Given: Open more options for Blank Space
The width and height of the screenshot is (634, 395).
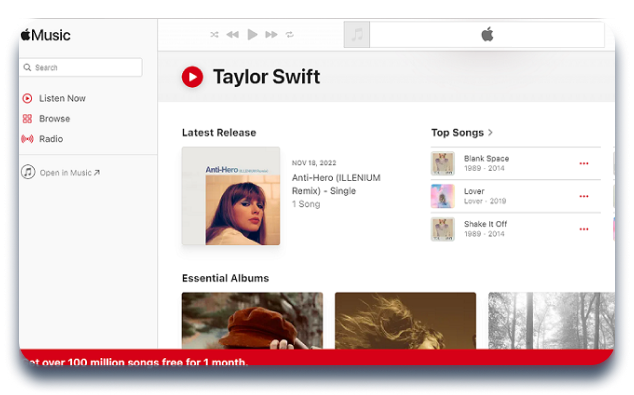Looking at the screenshot, I should click(584, 163).
